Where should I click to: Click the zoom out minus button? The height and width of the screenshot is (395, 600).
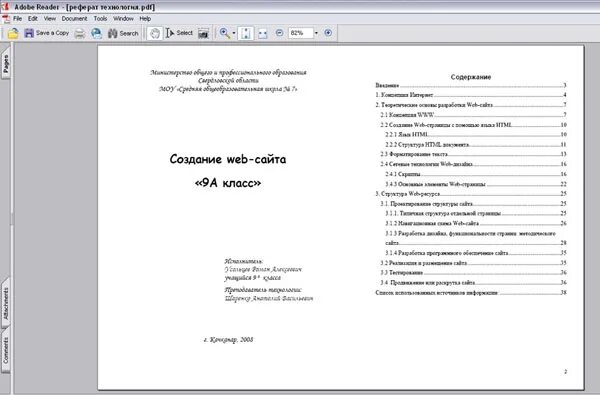pyautogui.click(x=279, y=33)
